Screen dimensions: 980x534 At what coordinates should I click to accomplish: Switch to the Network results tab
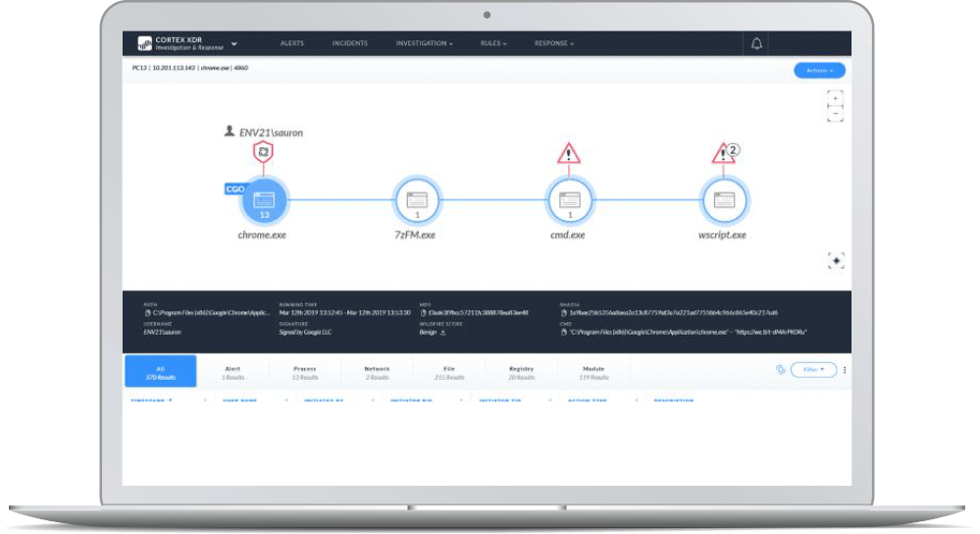pyautogui.click(x=377, y=373)
